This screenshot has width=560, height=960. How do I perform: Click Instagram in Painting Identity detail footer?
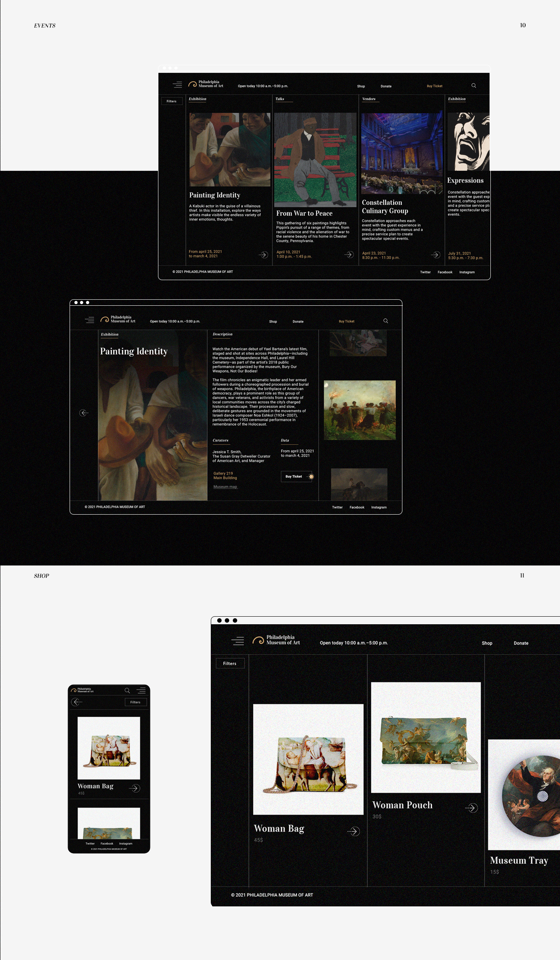coord(379,507)
